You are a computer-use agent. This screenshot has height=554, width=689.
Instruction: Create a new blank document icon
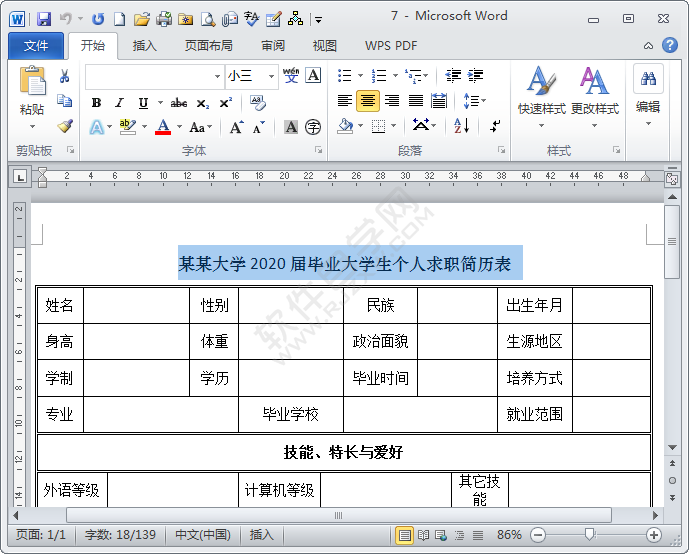pyautogui.click(x=120, y=19)
